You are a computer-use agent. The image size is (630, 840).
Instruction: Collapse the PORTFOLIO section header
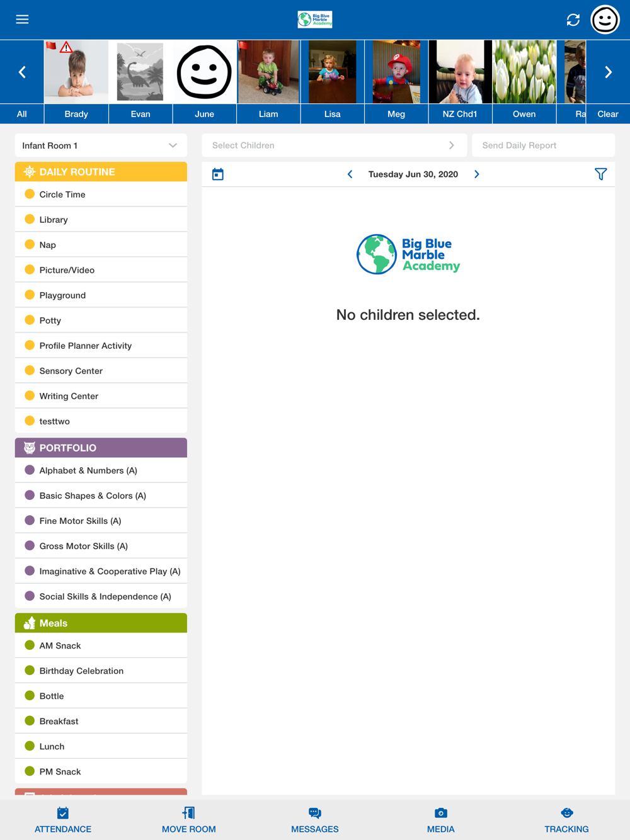click(101, 448)
